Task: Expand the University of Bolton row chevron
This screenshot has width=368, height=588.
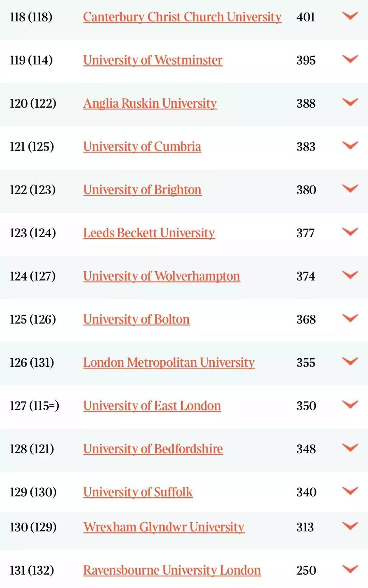Action: [350, 318]
